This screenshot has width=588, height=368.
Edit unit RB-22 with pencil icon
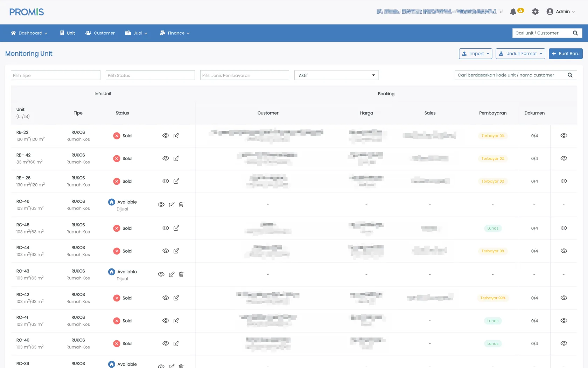(x=176, y=136)
